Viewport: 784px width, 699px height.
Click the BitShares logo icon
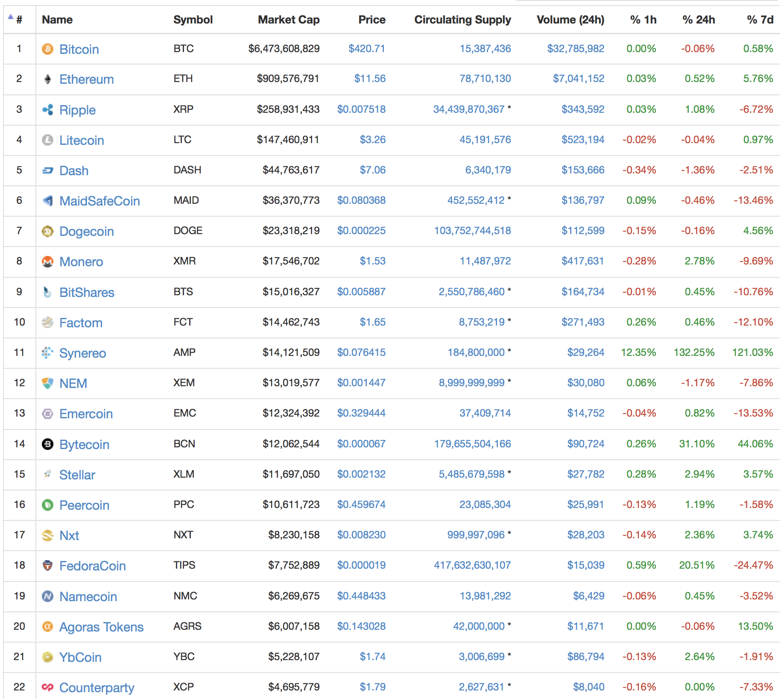[x=47, y=292]
